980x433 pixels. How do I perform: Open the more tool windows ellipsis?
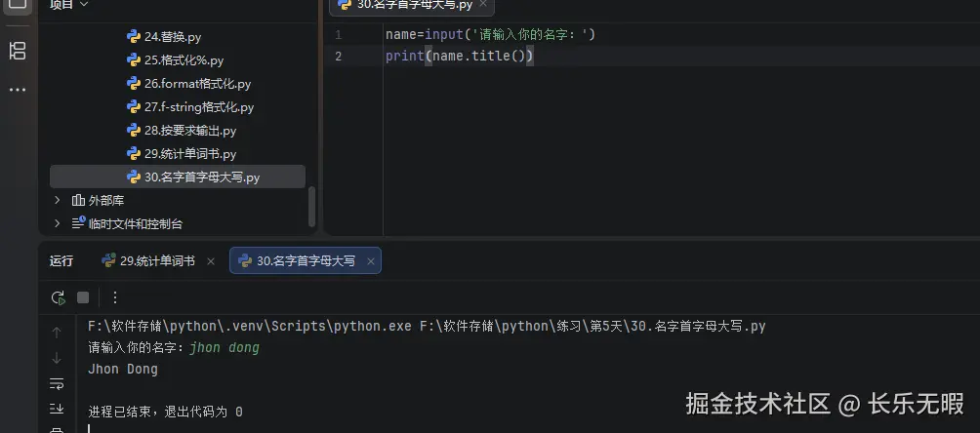tap(18, 90)
